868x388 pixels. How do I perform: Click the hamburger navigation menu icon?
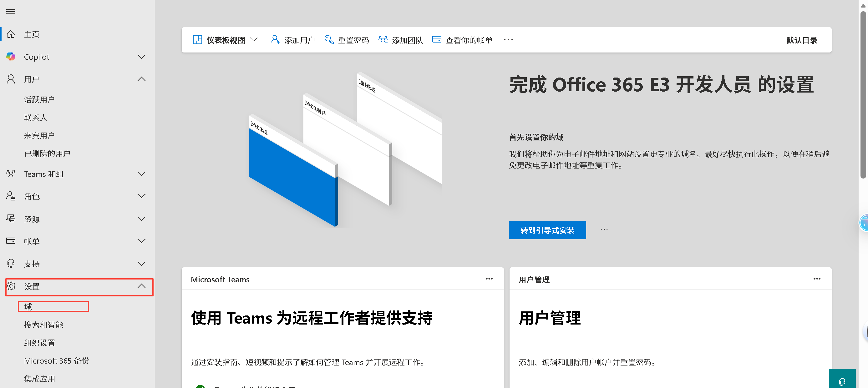pyautogui.click(x=11, y=12)
